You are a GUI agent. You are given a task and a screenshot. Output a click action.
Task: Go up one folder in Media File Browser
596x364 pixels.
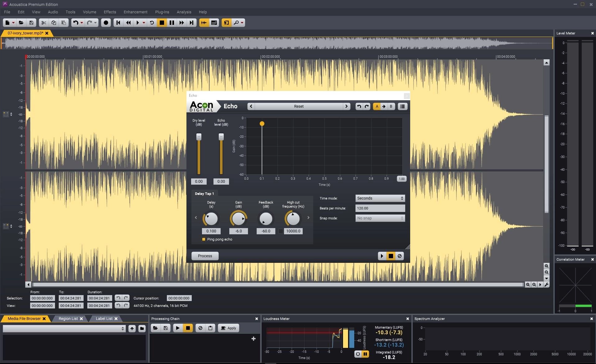tap(132, 328)
